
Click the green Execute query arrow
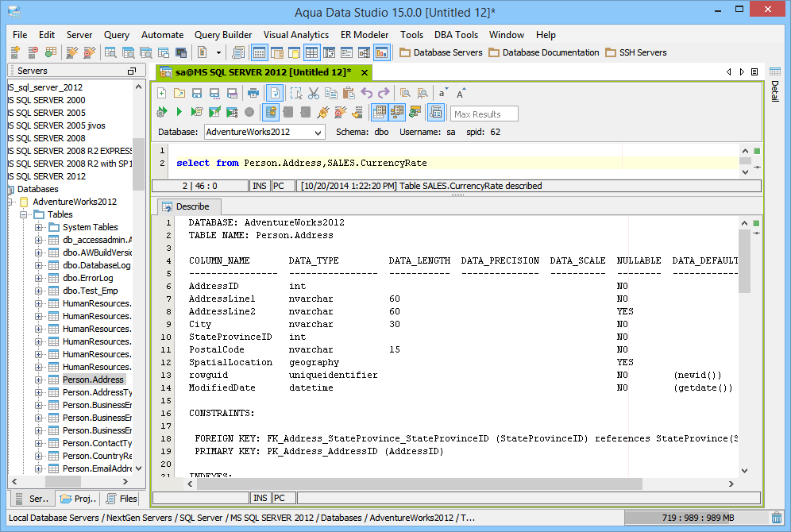(x=179, y=112)
